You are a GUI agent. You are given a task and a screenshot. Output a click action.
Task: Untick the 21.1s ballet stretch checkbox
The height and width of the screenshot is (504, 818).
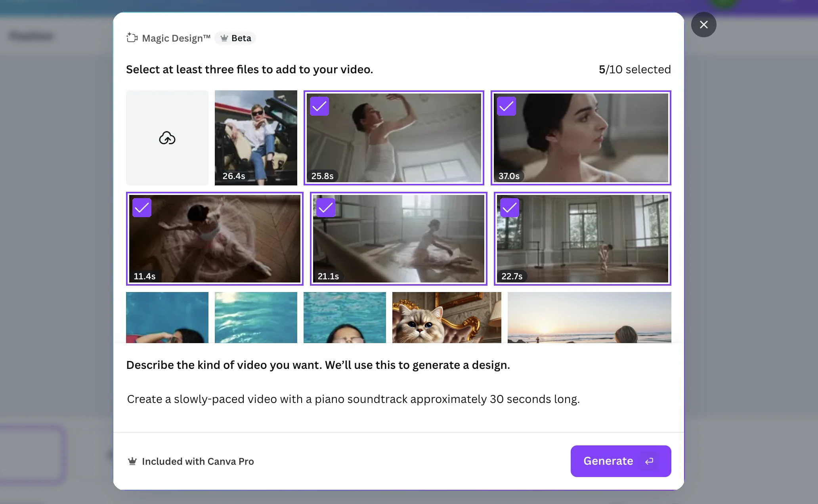pyautogui.click(x=326, y=208)
